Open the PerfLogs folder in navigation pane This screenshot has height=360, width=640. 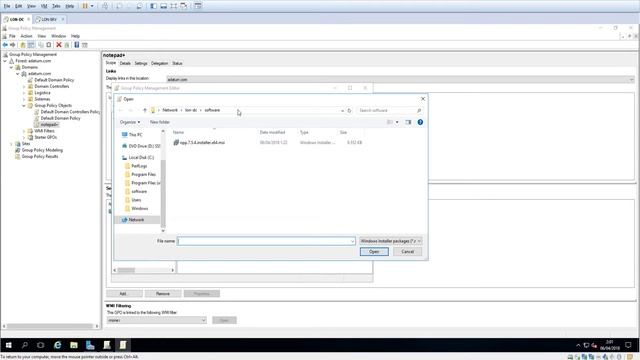click(136, 166)
